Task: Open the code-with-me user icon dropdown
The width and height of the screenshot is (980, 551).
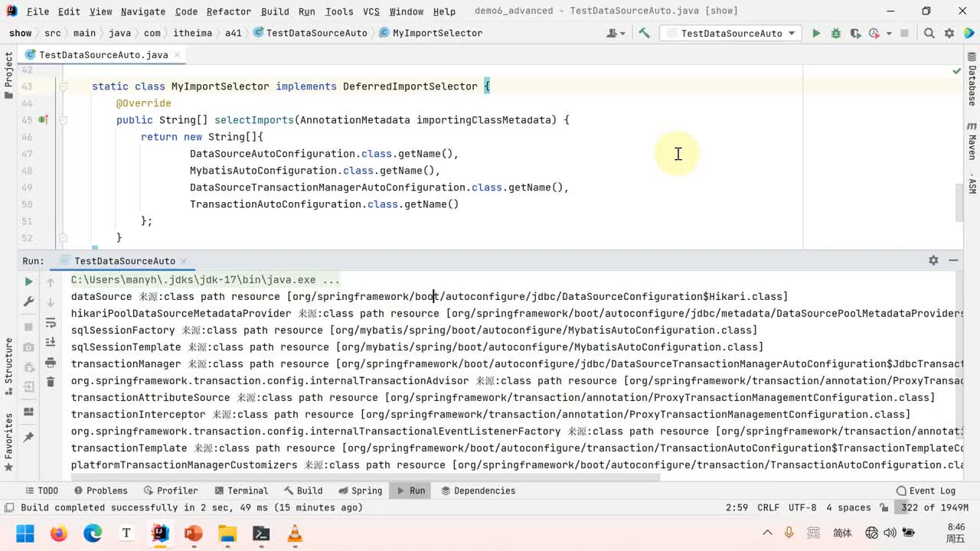Action: pos(616,33)
